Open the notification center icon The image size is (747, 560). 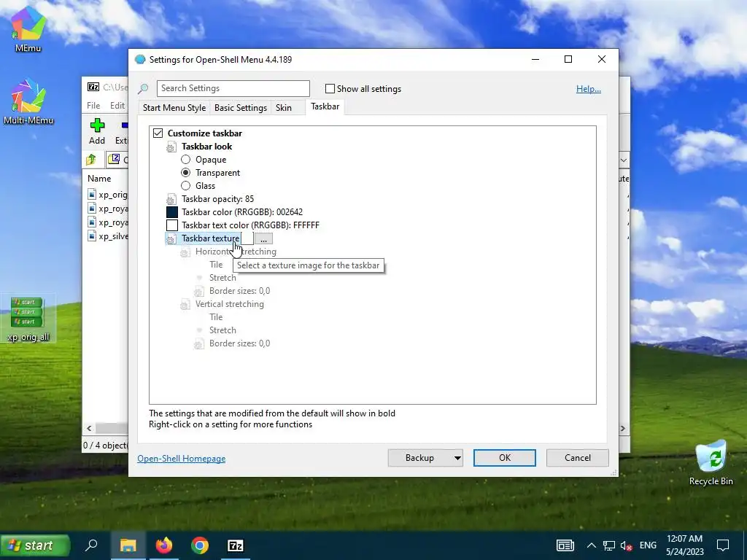click(x=723, y=545)
